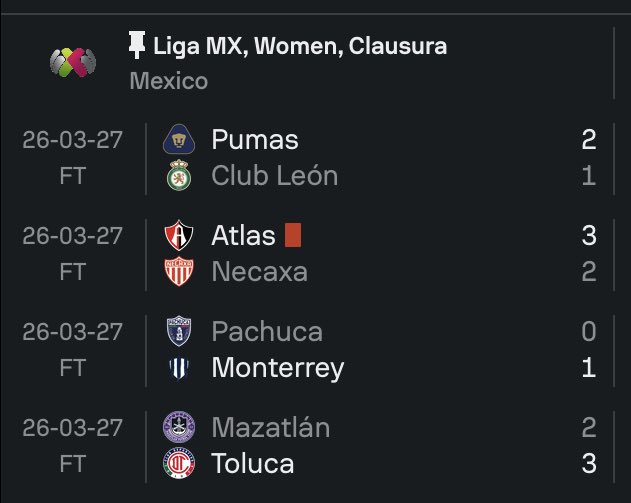Screen dimensions: 631x503
Task: Click the Pumas team crest
Action: 178,140
